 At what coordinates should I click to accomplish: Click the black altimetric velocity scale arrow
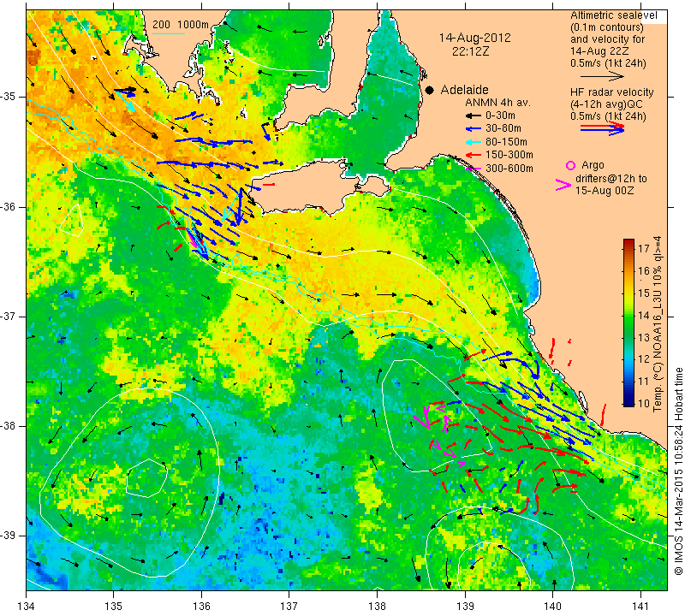(602, 76)
